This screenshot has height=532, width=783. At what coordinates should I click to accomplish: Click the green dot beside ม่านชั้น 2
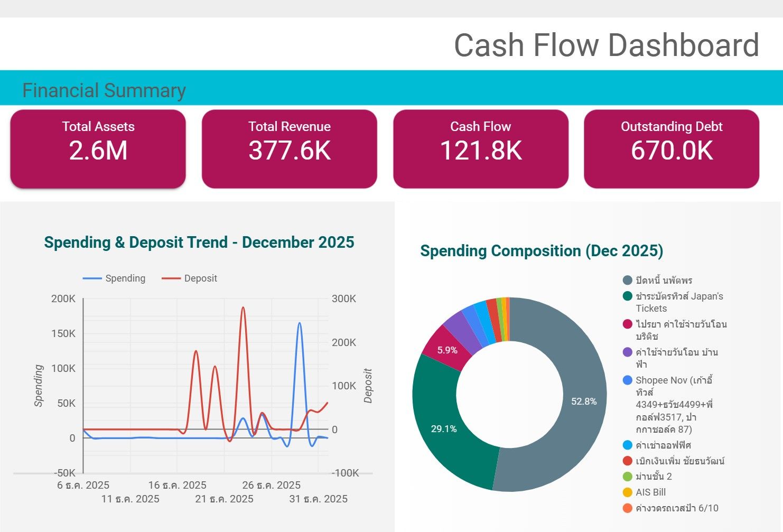pyautogui.click(x=628, y=477)
